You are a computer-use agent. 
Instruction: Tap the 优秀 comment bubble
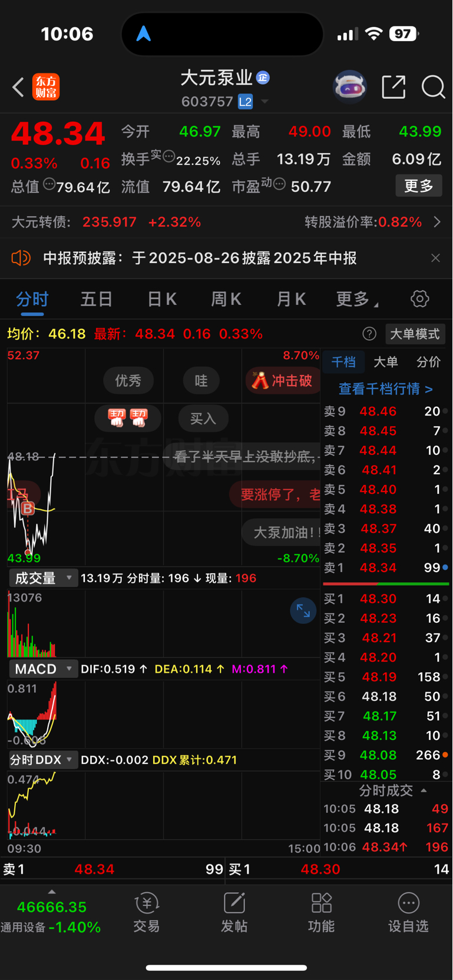(x=128, y=381)
